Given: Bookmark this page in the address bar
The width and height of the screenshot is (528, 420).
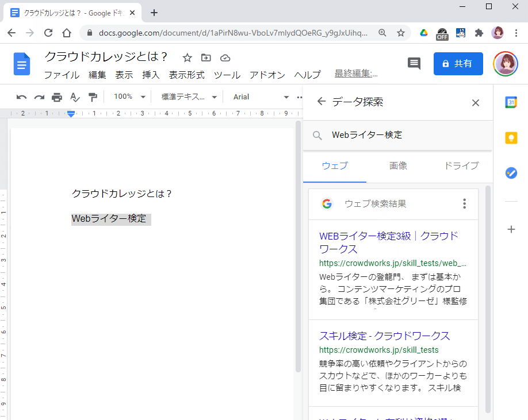Looking at the screenshot, I should tap(400, 33).
